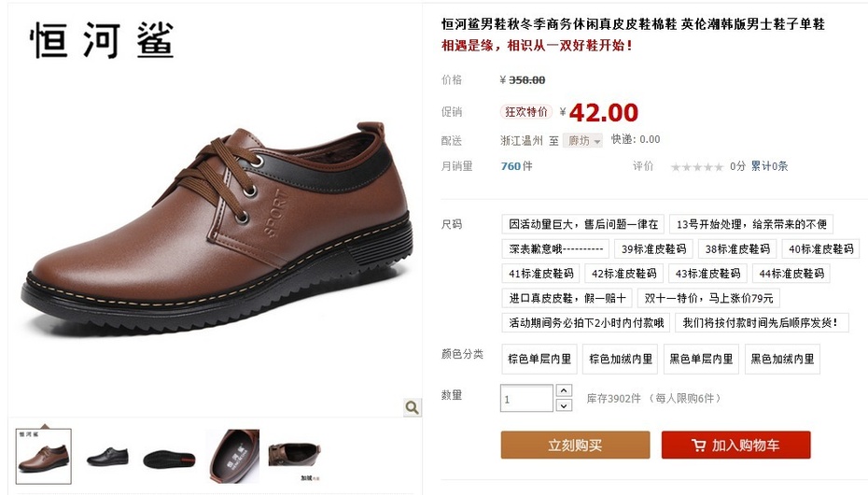Select the insole logo thumbnail
868x495 pixels.
(x=233, y=457)
